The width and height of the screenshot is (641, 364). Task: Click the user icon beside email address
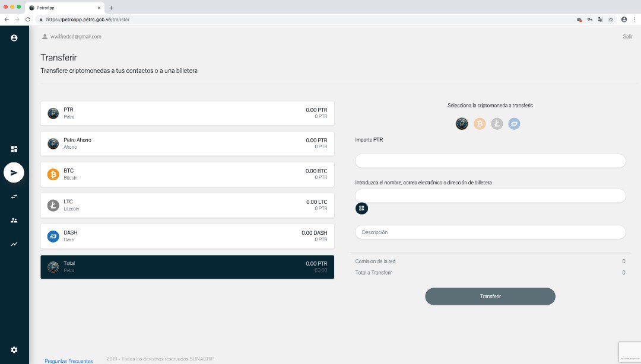coord(45,36)
